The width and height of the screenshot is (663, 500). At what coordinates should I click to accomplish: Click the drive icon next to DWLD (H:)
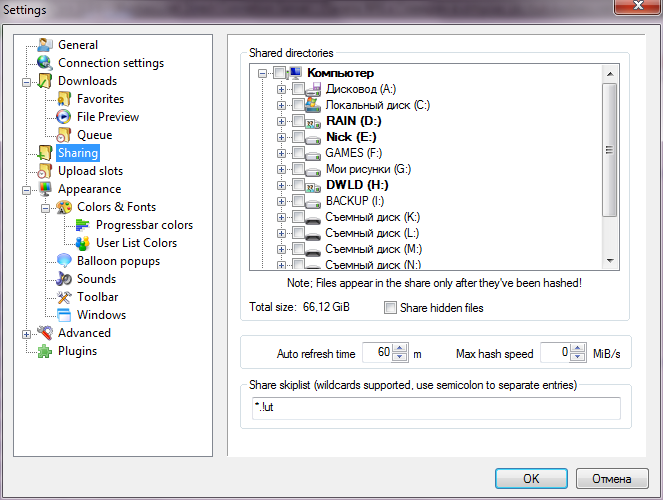pos(313,186)
